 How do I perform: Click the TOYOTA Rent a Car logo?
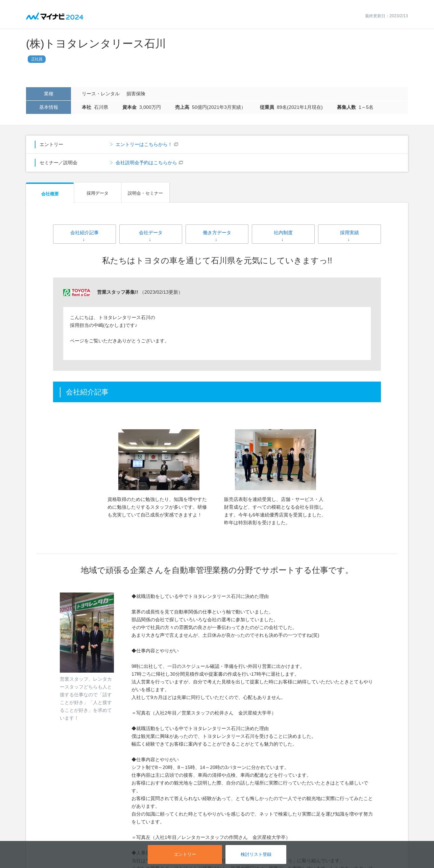point(77,292)
